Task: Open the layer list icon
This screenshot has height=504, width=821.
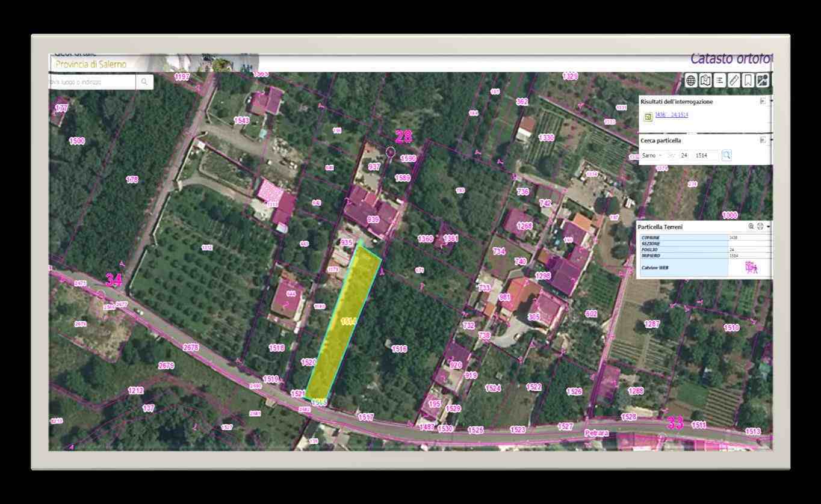Action: pos(719,81)
